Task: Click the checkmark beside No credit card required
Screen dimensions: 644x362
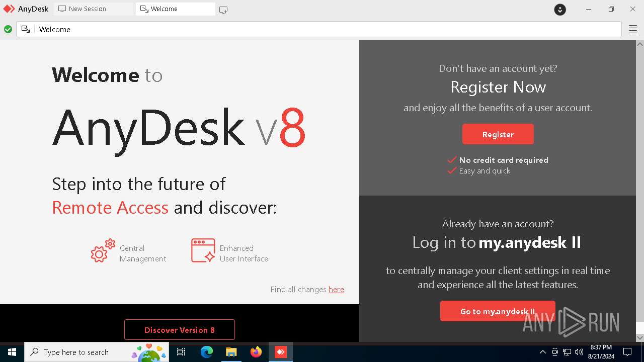Action: [452, 160]
